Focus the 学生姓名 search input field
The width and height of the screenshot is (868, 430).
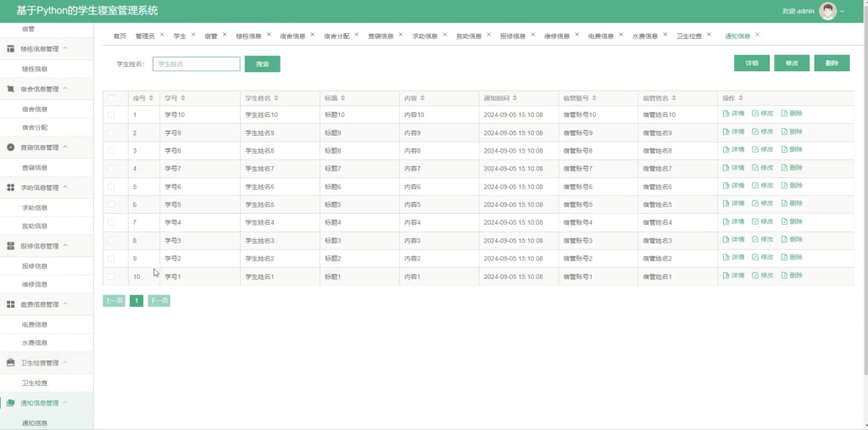coord(197,64)
